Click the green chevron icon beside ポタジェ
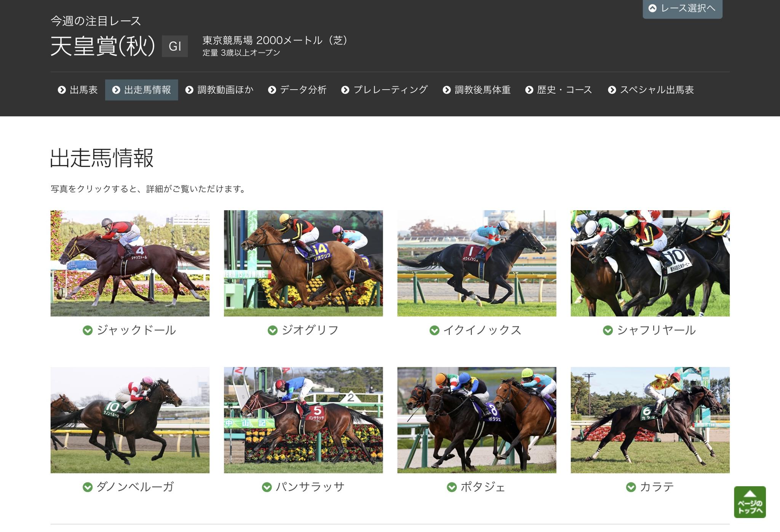The width and height of the screenshot is (780, 532). pos(452,487)
